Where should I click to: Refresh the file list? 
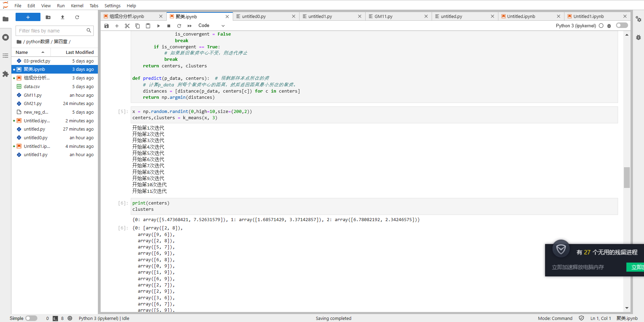click(77, 17)
